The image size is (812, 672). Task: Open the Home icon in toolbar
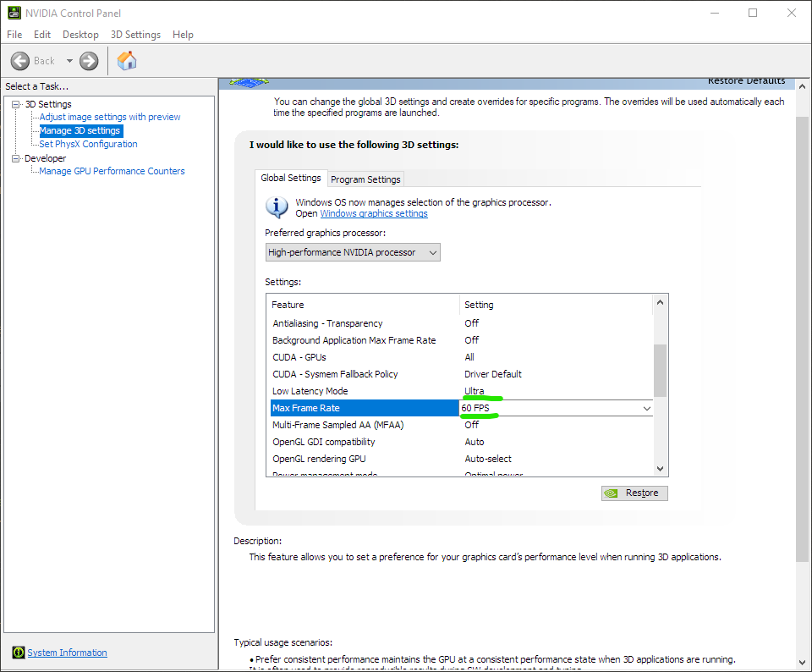click(127, 61)
